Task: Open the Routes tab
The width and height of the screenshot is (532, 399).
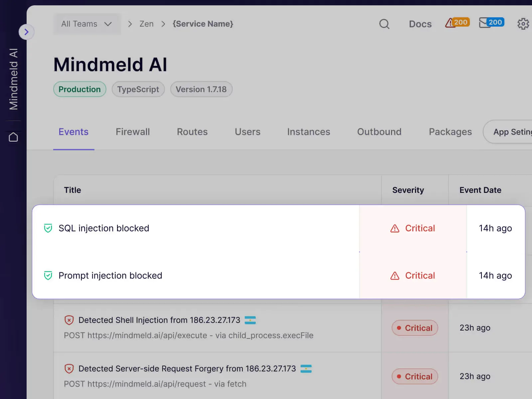Action: click(x=192, y=132)
